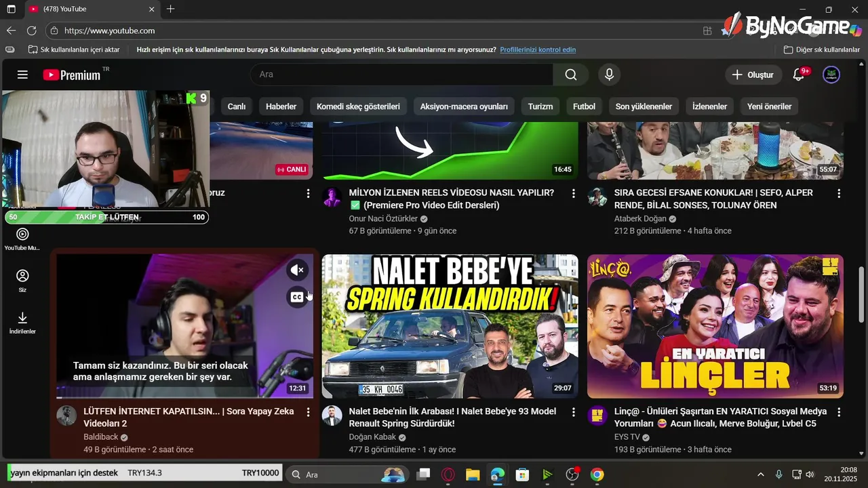Click Profillerinizi kontrol edin link
The height and width of the screenshot is (488, 868).
pyautogui.click(x=538, y=49)
